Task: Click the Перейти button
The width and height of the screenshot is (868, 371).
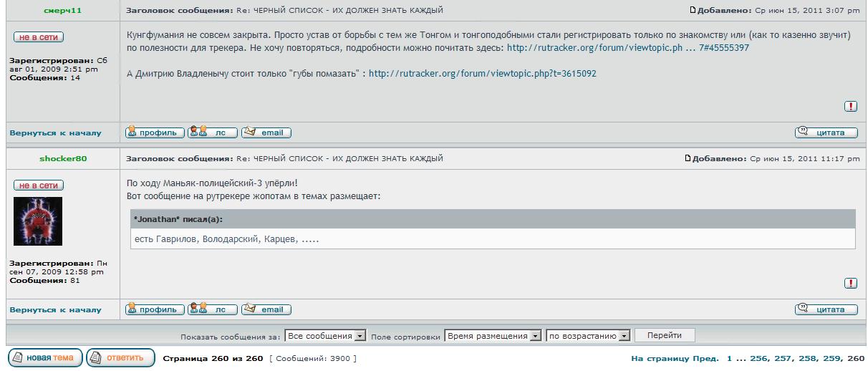Action: click(x=665, y=335)
